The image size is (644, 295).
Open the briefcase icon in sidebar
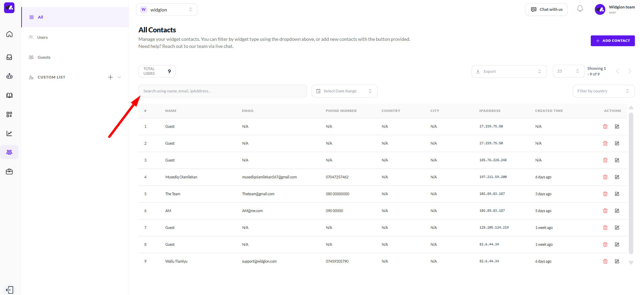click(x=9, y=172)
